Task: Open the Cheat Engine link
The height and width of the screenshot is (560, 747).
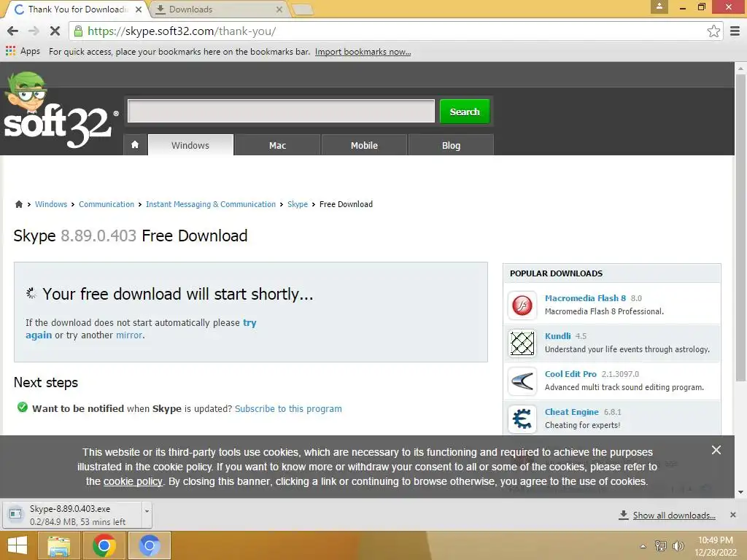Action: [x=571, y=412]
